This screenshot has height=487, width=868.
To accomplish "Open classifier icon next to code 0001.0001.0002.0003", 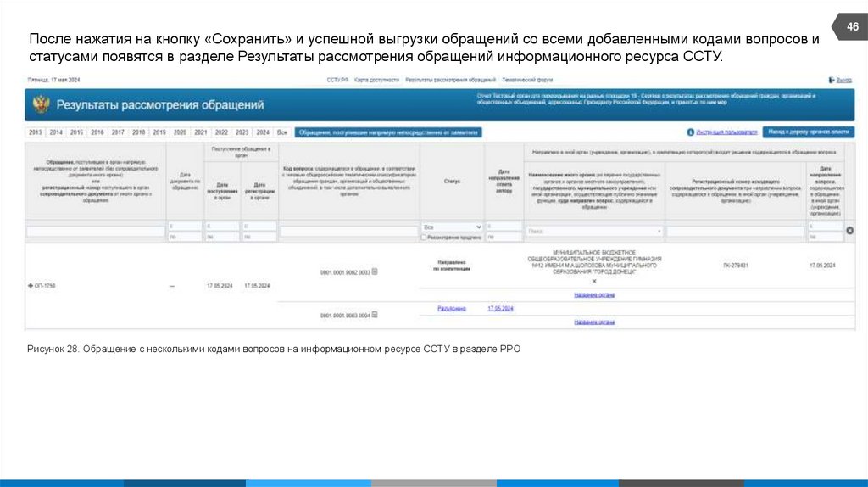I will tap(375, 271).
